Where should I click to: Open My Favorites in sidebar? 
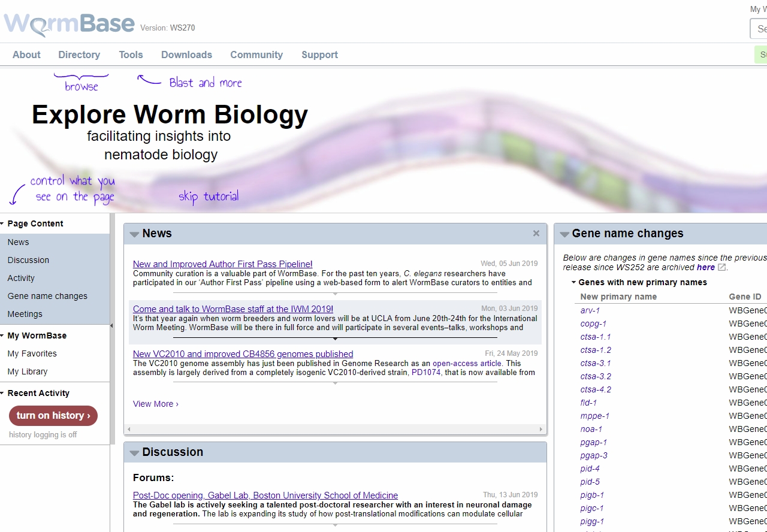32,353
